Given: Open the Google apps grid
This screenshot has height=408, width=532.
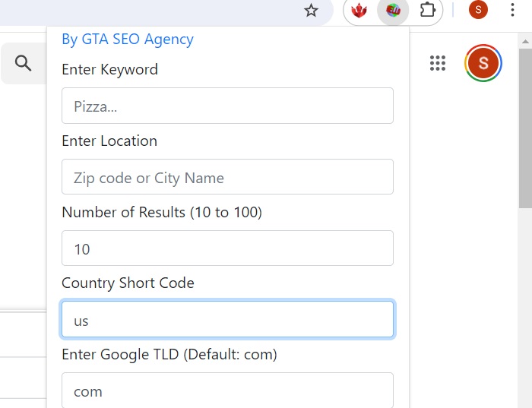Looking at the screenshot, I should pos(437,63).
